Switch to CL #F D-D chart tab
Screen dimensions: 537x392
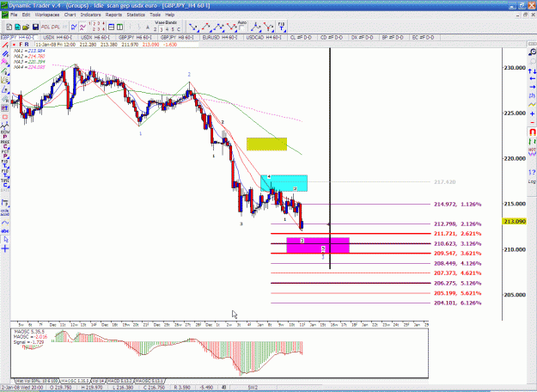[301, 37]
